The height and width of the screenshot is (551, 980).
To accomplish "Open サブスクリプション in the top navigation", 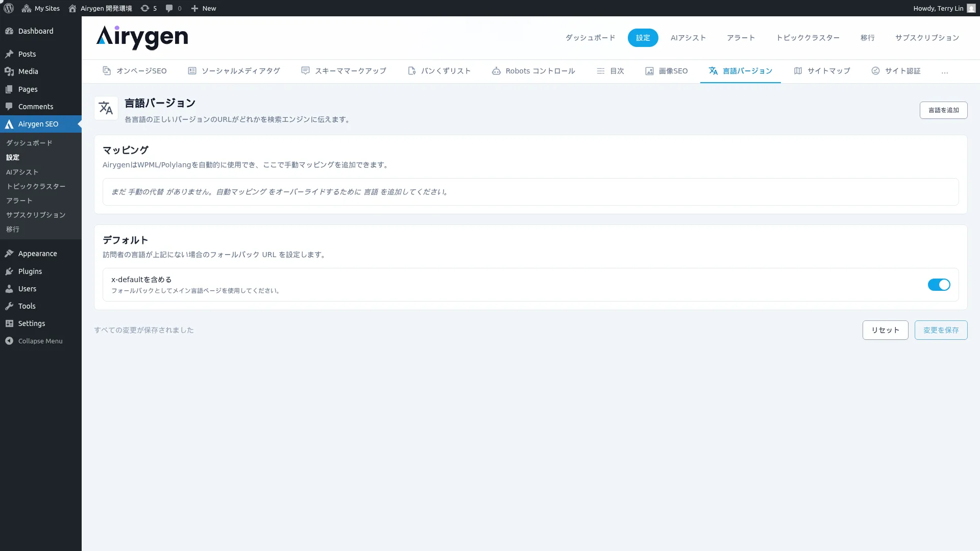I will coord(927,38).
